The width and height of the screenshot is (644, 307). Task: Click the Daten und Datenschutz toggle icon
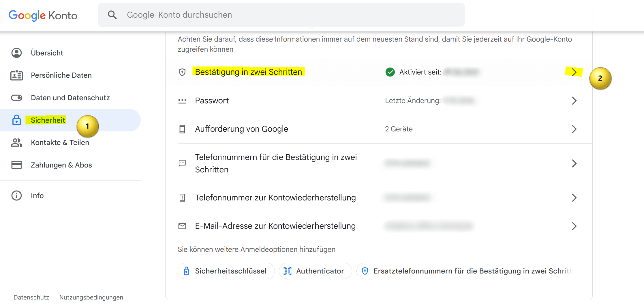pyautogui.click(x=16, y=98)
